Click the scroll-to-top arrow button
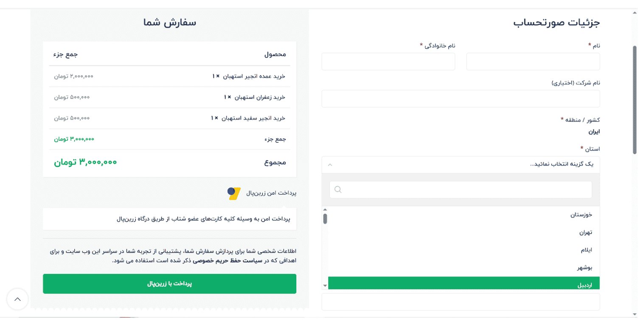644x327 pixels. tap(17, 299)
